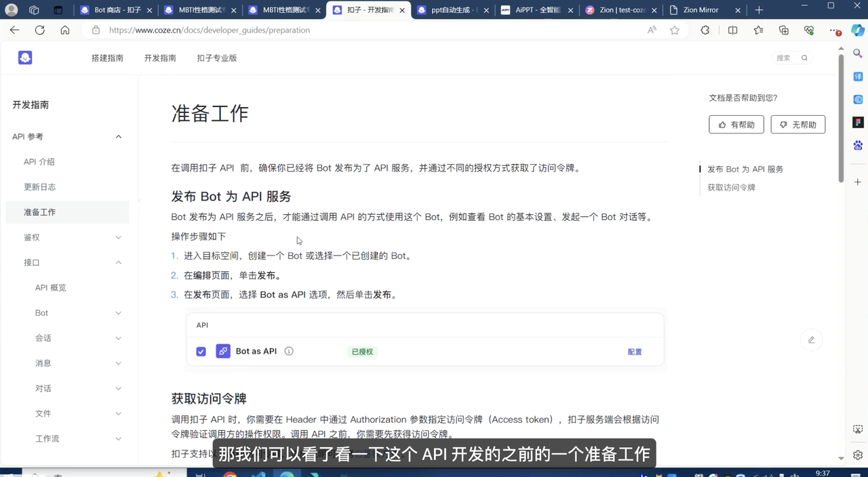The width and height of the screenshot is (868, 477).
Task: Expand the 会话 sidebar subsection
Action: point(119,338)
